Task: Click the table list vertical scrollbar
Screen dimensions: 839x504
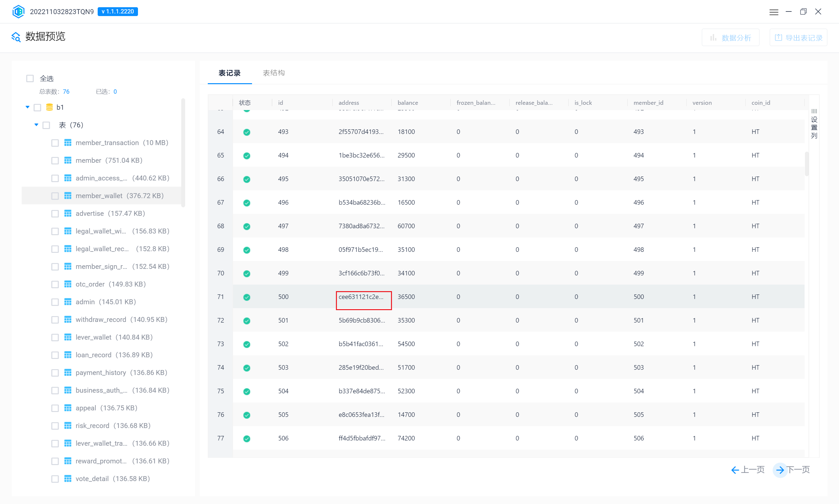Action: tap(183, 153)
